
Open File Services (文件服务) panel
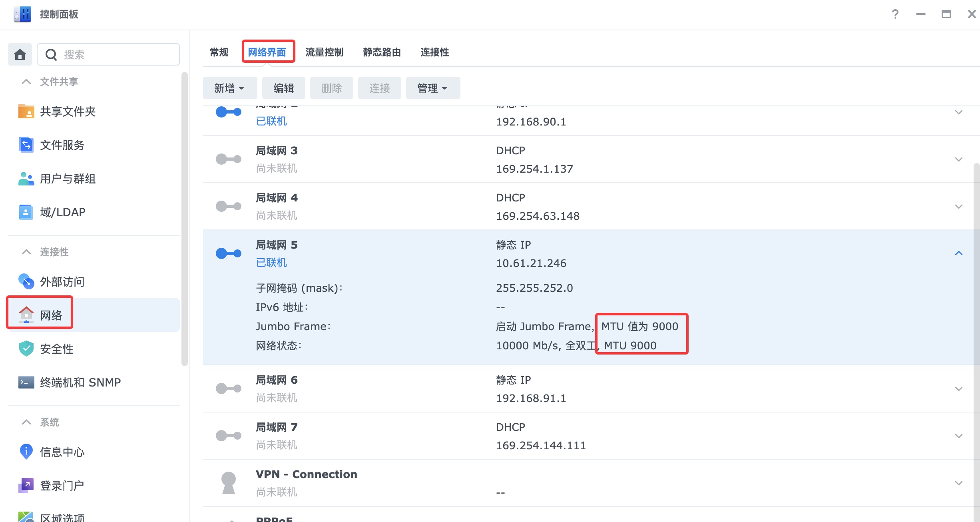point(62,145)
